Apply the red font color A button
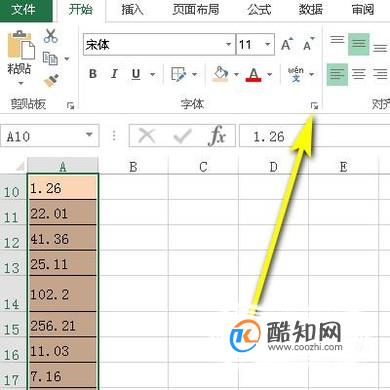390x390 pixels. tap(254, 74)
